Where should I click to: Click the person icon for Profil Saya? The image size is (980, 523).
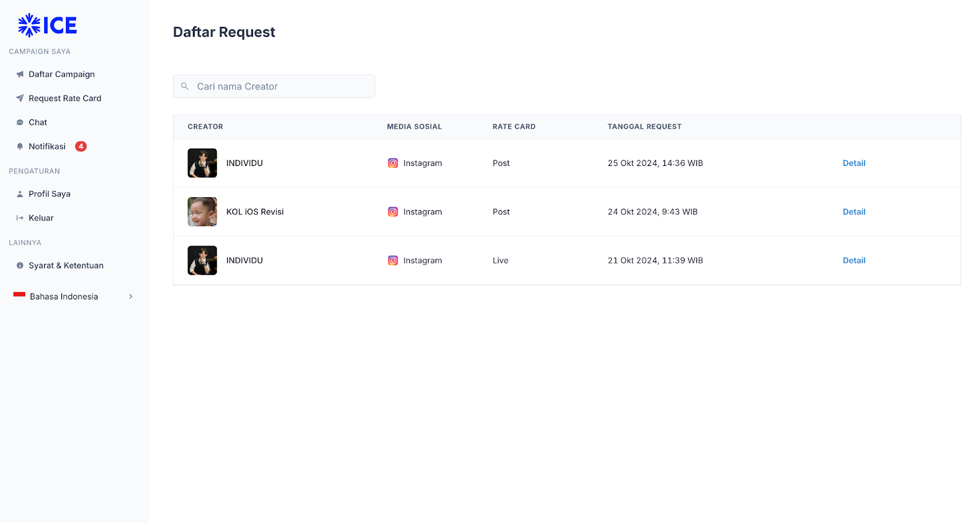coord(20,194)
